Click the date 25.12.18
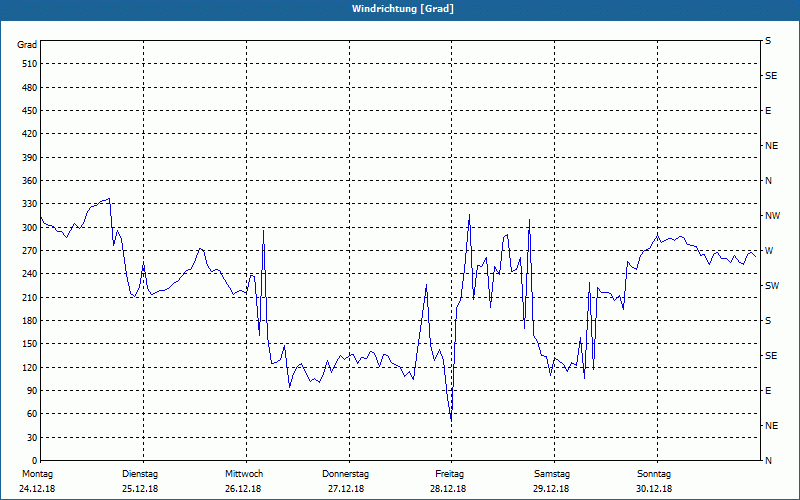Viewport: 800px width, 500px height. point(140,489)
